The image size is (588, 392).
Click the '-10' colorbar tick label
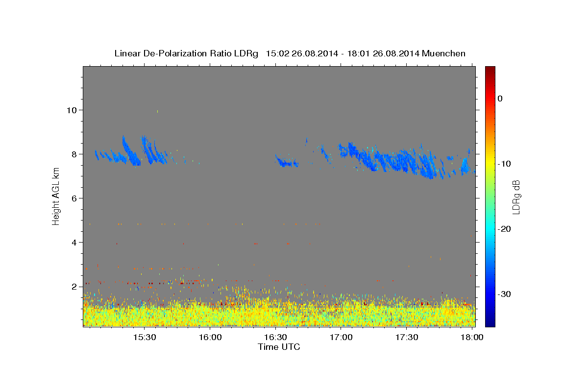[504, 164]
